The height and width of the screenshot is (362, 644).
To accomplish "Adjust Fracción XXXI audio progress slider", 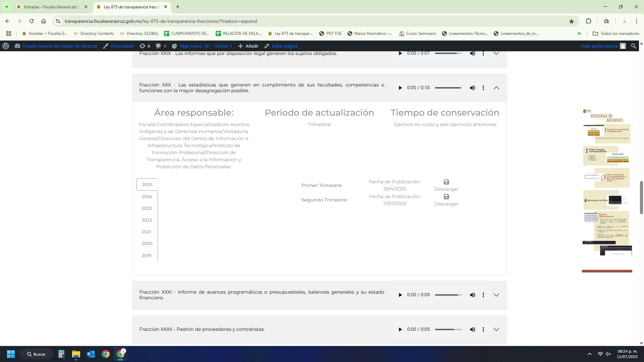I will pos(448,295).
